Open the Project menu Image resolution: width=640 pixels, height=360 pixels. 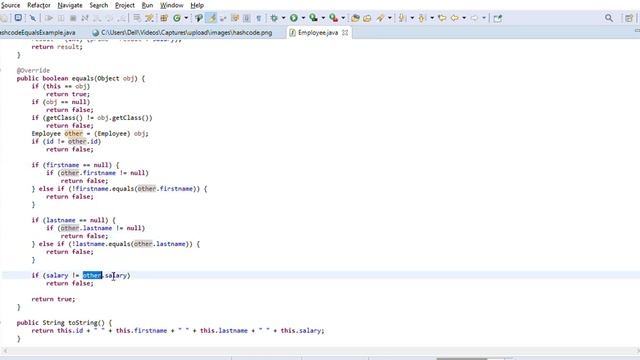pos(125,5)
